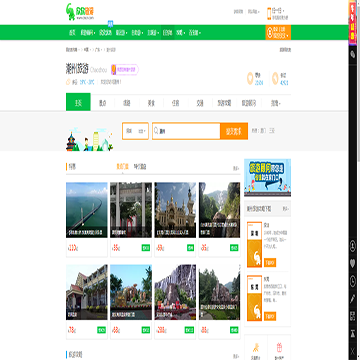Image resolution: width=360 pixels, height=360 pixels.
Task: Expand the 旅游顾问 menu in green nav bar
Action: [88, 33]
